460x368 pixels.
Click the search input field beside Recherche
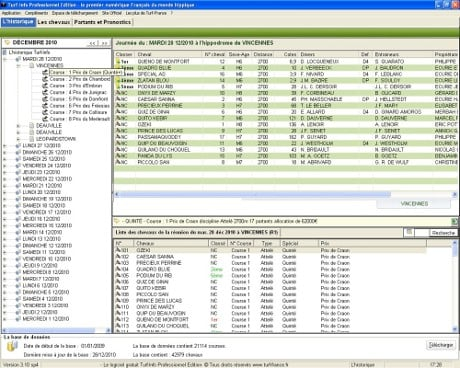421,233
